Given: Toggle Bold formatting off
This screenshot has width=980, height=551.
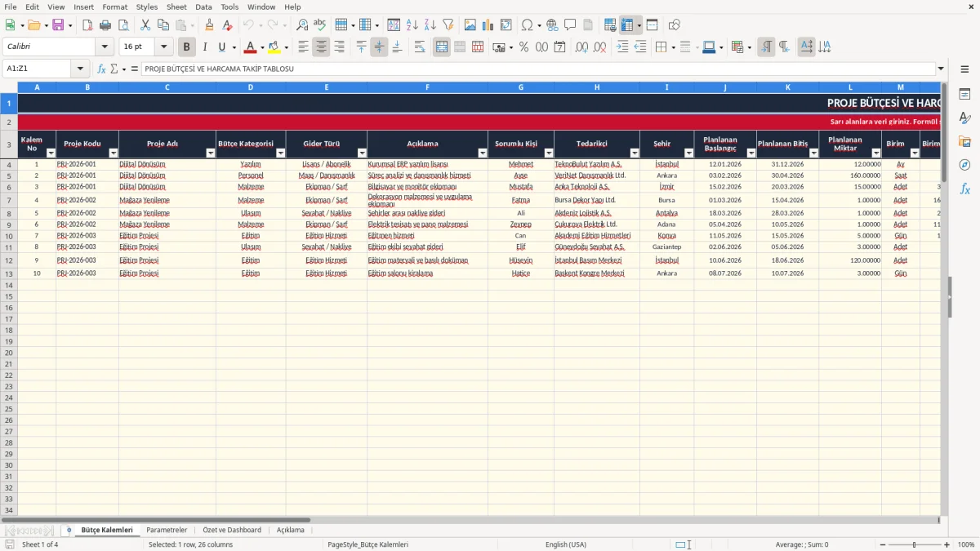Looking at the screenshot, I should click(187, 47).
